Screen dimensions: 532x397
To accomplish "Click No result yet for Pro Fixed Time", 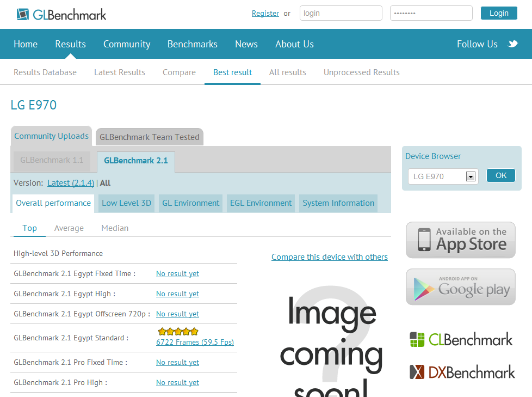I will [177, 362].
